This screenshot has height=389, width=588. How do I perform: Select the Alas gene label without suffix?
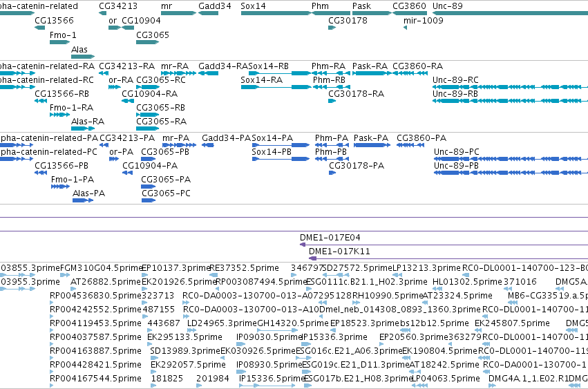[79, 50]
